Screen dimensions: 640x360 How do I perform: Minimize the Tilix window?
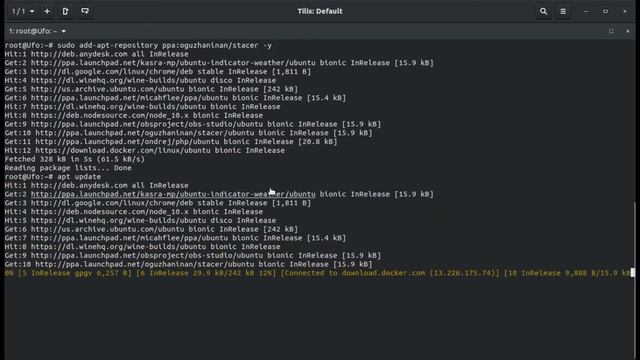[586, 11]
